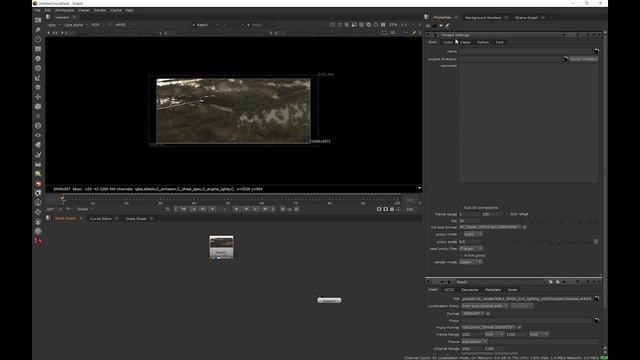Screen dimensions: 640x360
Task: Switch to the Dope Sheet tab
Action: [x=136, y=219]
